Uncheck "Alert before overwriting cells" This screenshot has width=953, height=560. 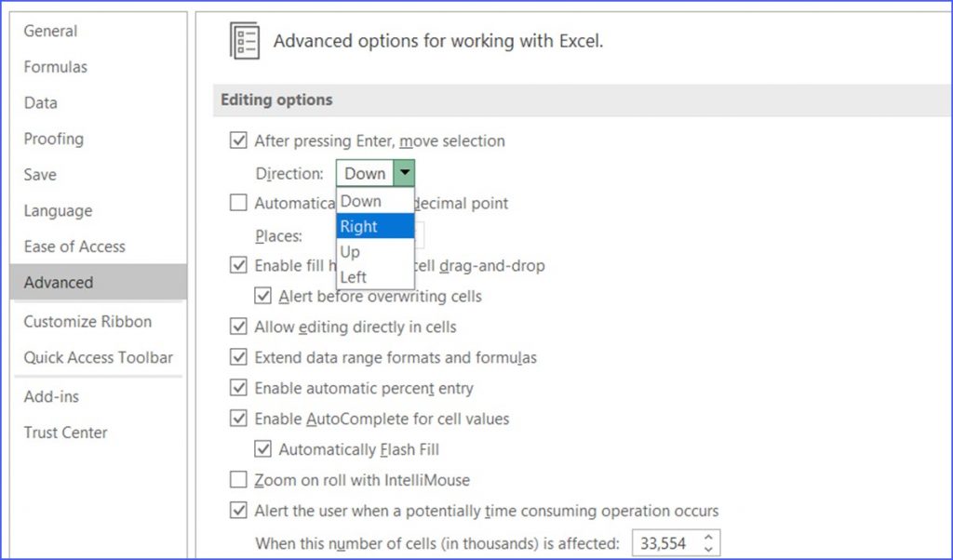tap(264, 296)
